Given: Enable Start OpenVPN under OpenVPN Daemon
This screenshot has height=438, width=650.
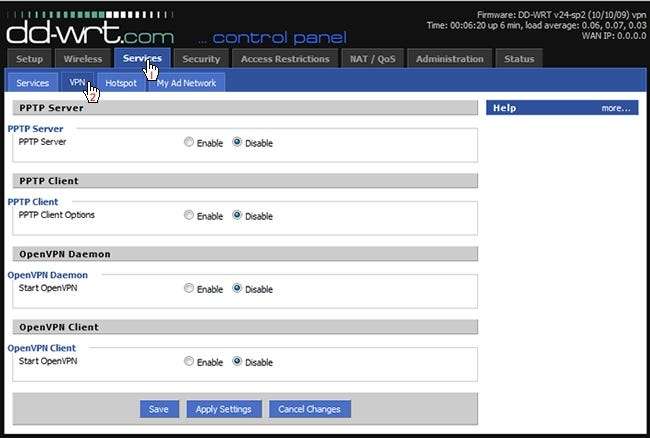Looking at the screenshot, I should [x=189, y=288].
